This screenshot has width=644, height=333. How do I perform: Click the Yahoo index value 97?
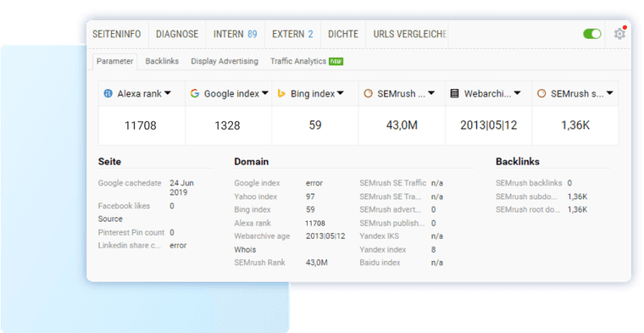coord(310,197)
